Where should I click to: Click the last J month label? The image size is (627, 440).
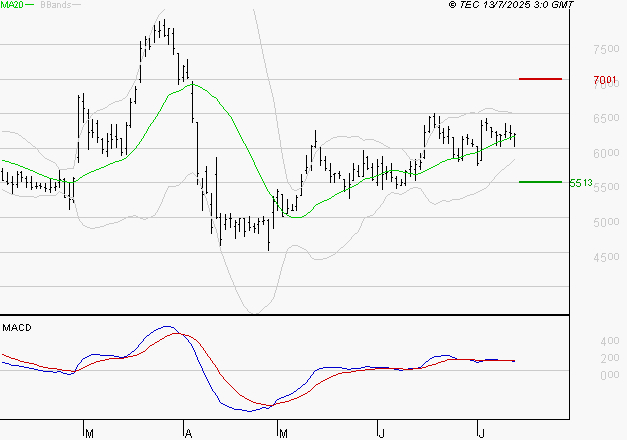click(x=481, y=434)
